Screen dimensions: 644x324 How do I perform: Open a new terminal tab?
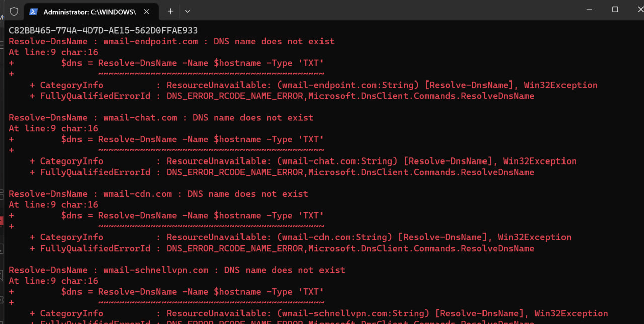pyautogui.click(x=170, y=11)
